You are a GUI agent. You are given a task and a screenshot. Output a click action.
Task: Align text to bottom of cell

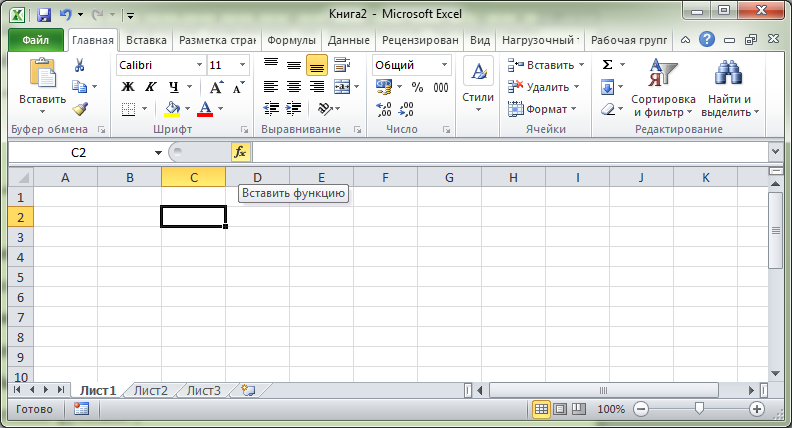317,65
